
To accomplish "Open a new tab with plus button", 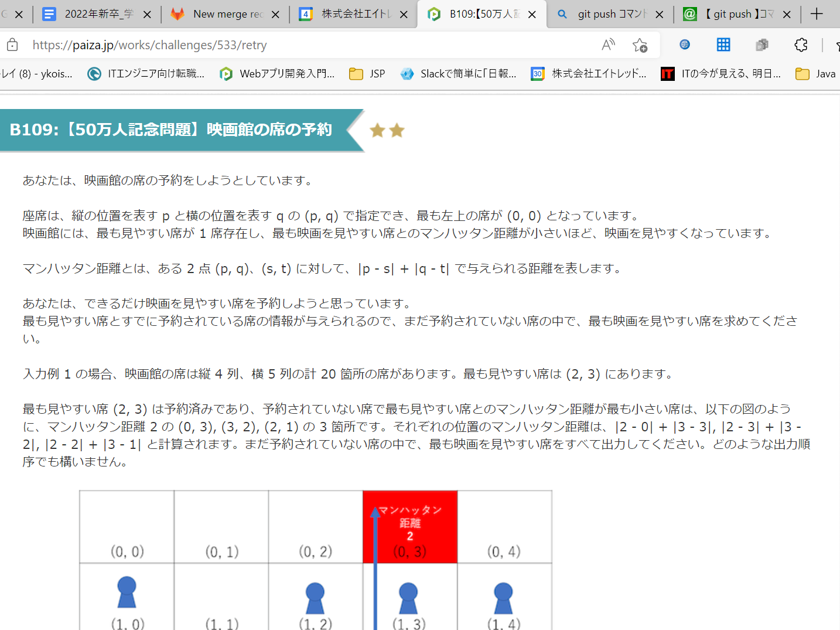I will [x=817, y=14].
